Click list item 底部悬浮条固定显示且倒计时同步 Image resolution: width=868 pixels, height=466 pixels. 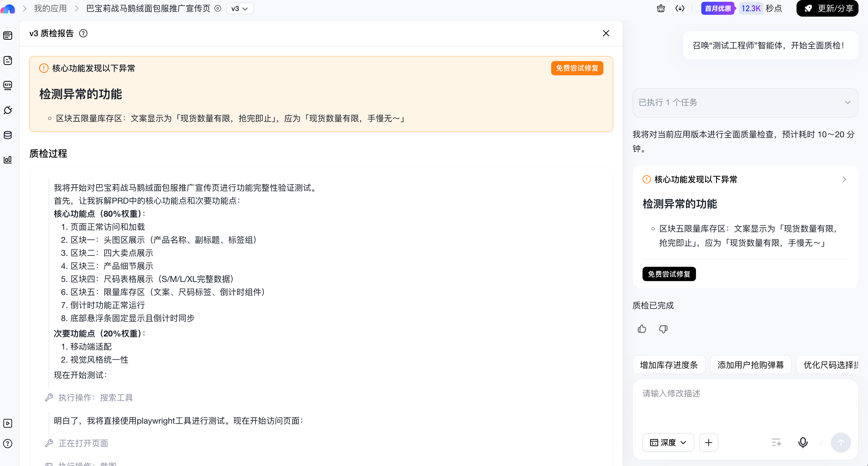(132, 318)
